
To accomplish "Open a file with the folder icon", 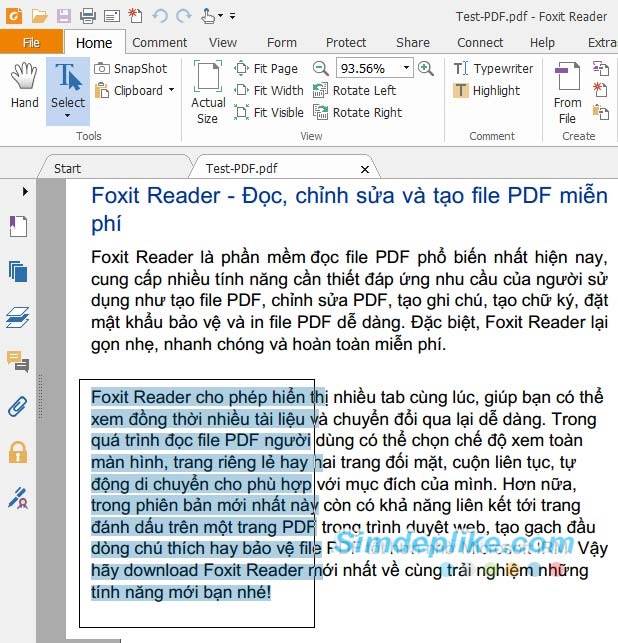I will point(39,16).
